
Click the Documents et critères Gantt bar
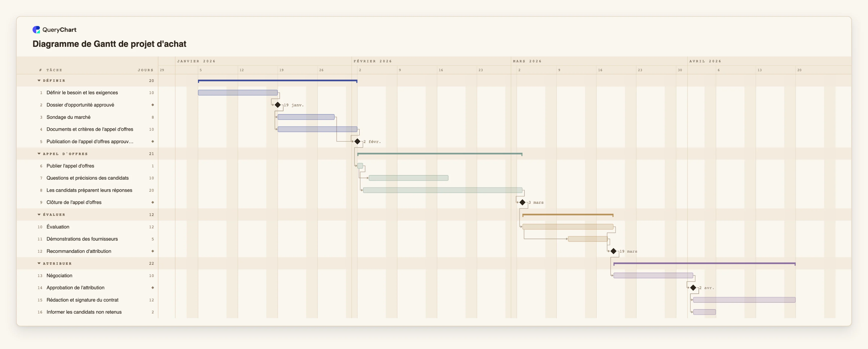[x=317, y=129]
